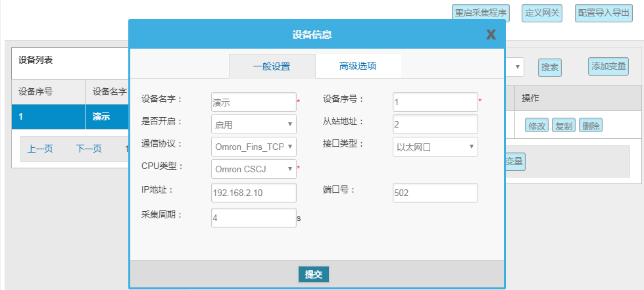Click the 设备序号 input field
This screenshot has height=290, width=644.
click(x=435, y=102)
